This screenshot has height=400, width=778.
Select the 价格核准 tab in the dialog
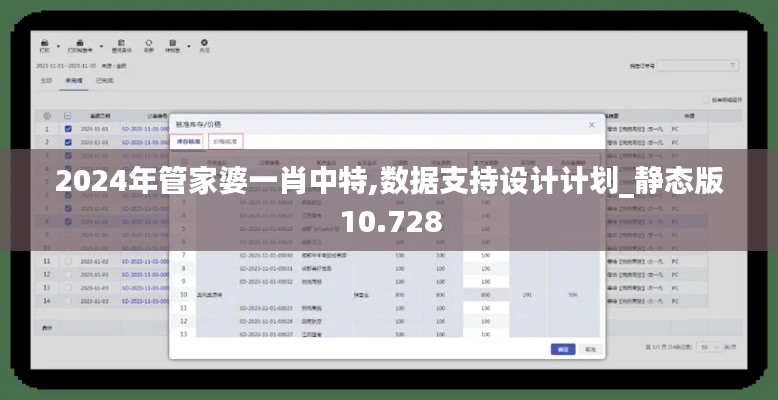pyautogui.click(x=226, y=141)
